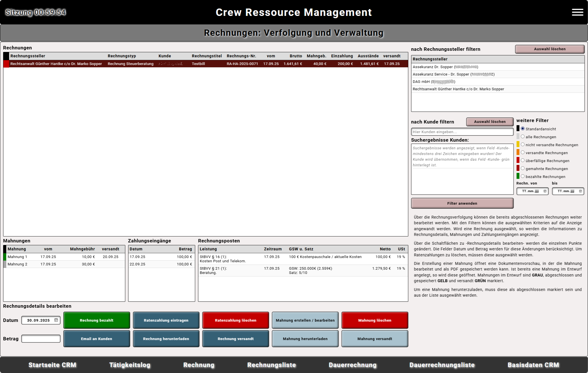Open the Rechnungsliste navigation item
This screenshot has height=373, width=588.
coord(271,365)
